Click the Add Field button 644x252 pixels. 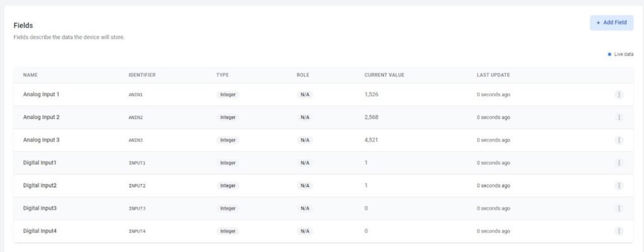point(611,23)
